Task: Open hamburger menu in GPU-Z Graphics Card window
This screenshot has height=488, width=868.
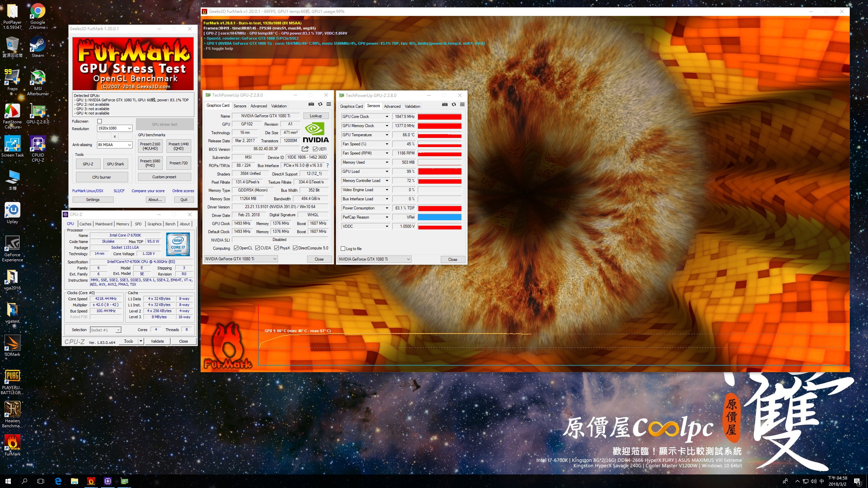Action: [329, 104]
